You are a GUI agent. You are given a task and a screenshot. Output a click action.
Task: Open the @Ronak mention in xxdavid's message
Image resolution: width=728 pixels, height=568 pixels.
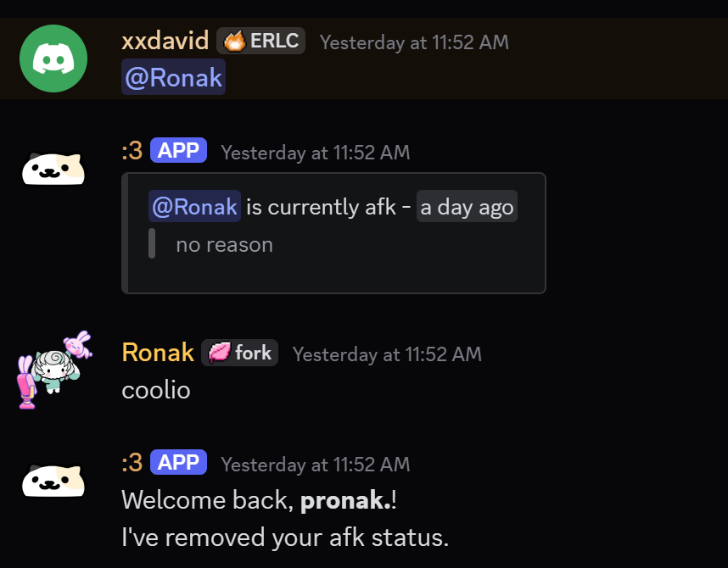coord(173,76)
